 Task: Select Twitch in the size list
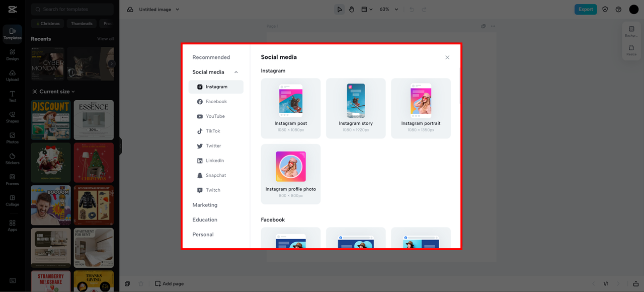[x=216, y=190]
